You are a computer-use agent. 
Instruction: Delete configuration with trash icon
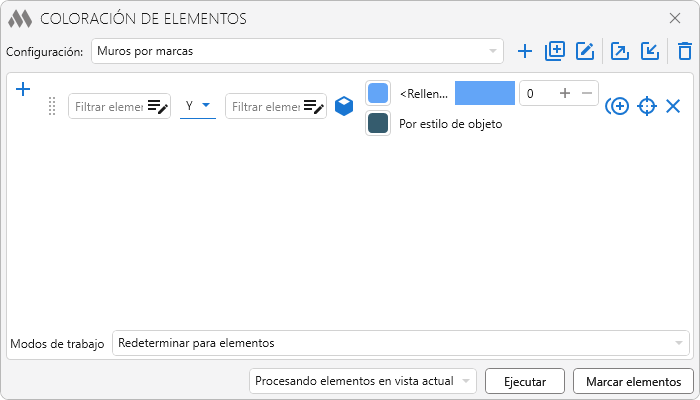(684, 51)
